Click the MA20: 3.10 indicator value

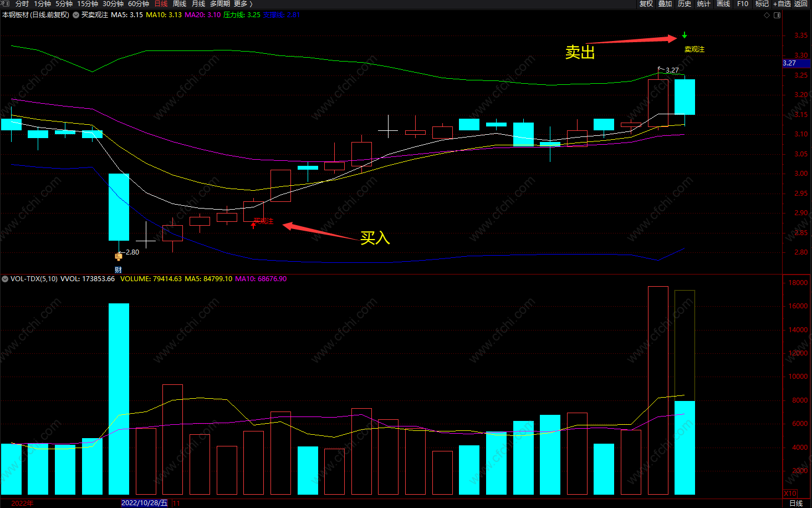(202, 15)
